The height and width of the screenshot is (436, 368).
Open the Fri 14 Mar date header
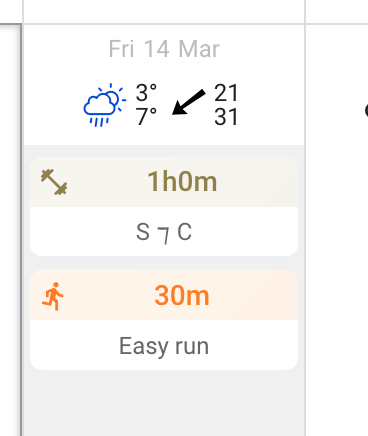pos(164,49)
